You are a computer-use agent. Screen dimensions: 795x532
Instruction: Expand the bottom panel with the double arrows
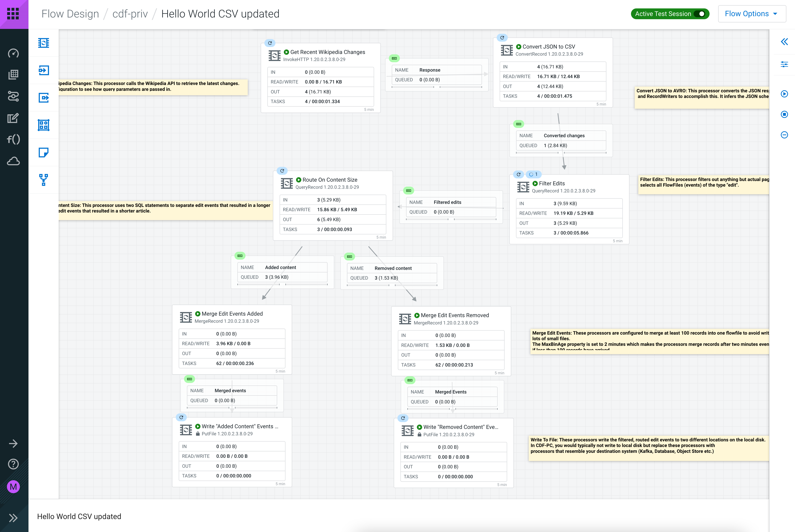14,518
